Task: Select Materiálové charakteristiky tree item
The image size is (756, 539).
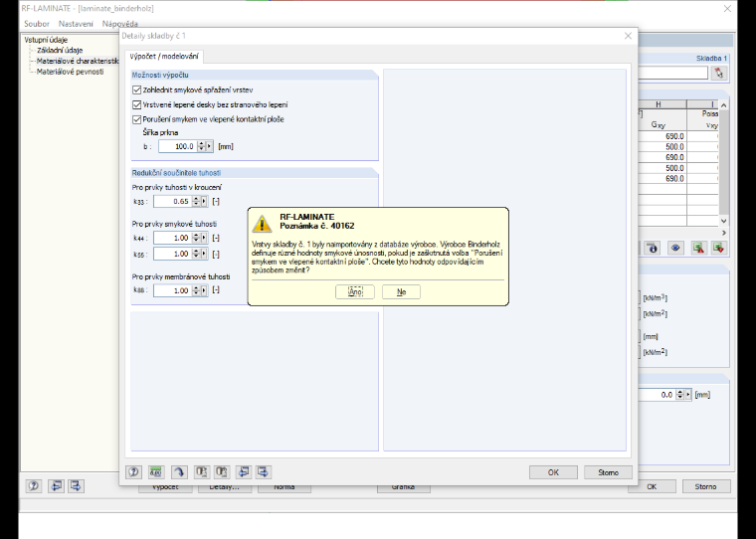Action: [78, 61]
